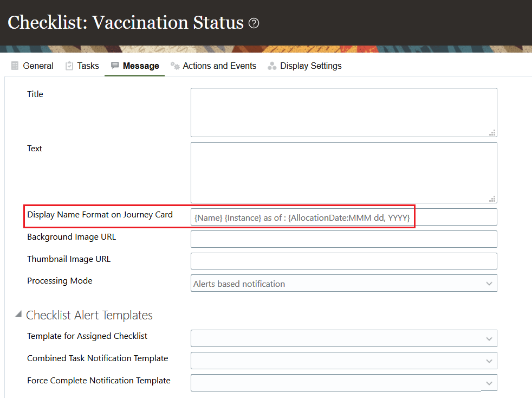Collapse the Checklist Alert Templates section
The height and width of the screenshot is (398, 532).
[x=18, y=314]
